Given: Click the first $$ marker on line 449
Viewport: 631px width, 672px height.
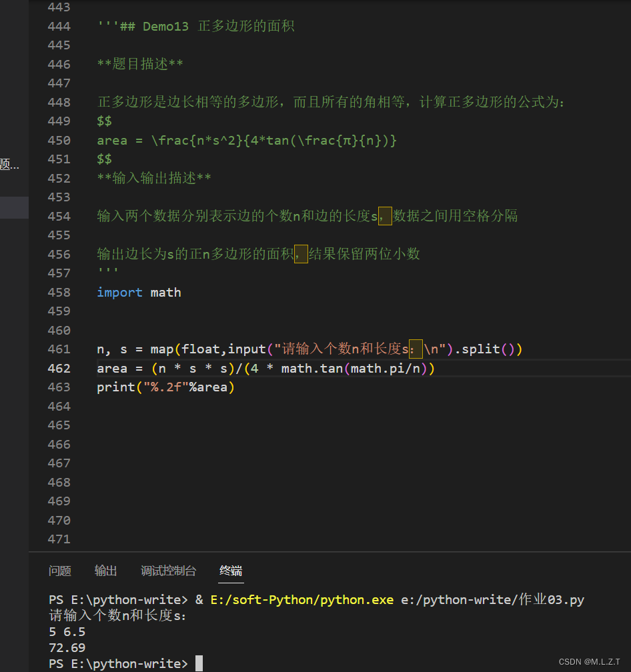Looking at the screenshot, I should pyautogui.click(x=105, y=121).
